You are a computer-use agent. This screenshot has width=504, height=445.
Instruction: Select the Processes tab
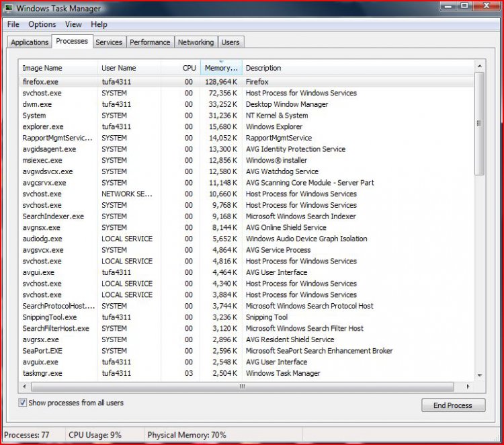pos(72,41)
